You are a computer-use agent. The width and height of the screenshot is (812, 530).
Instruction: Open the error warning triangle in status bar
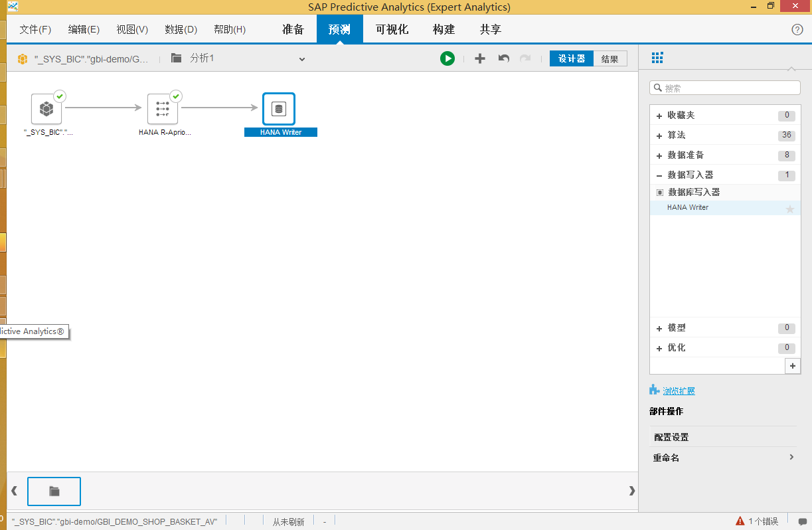pos(740,521)
